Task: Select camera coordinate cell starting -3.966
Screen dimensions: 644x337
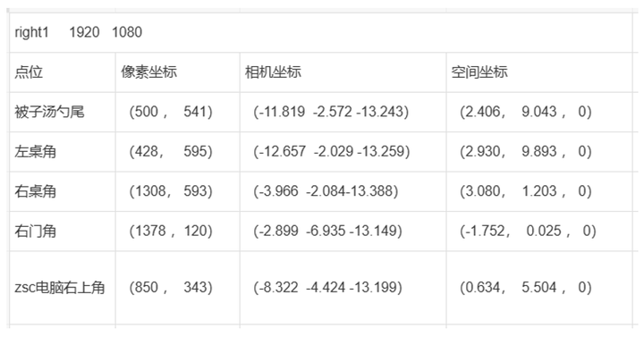Action: (343, 191)
